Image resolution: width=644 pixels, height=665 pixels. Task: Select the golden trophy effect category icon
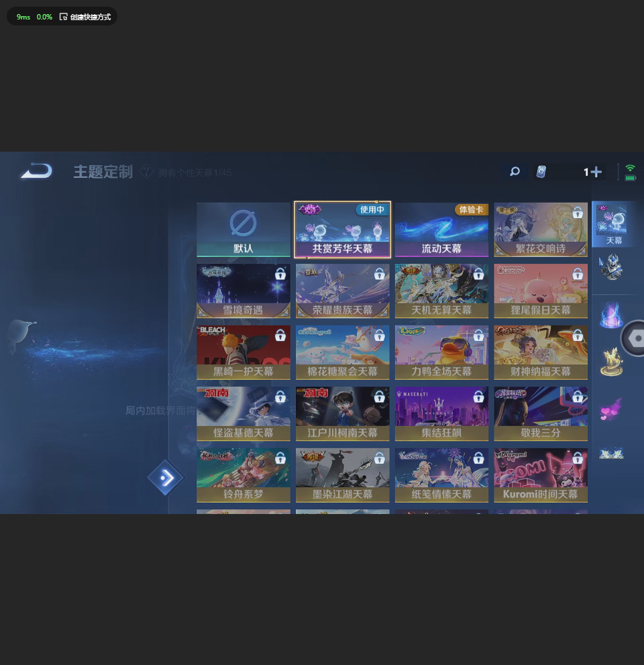[x=611, y=361]
